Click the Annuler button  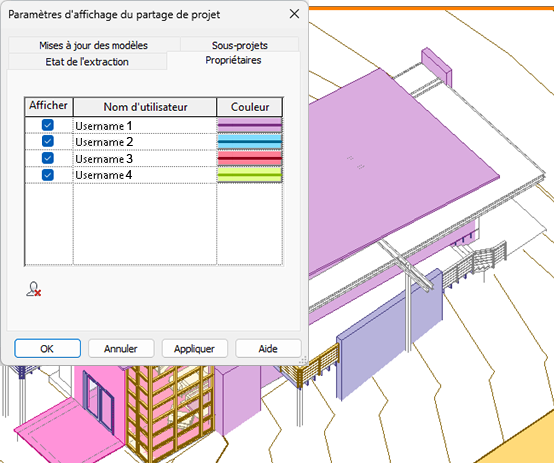click(121, 349)
